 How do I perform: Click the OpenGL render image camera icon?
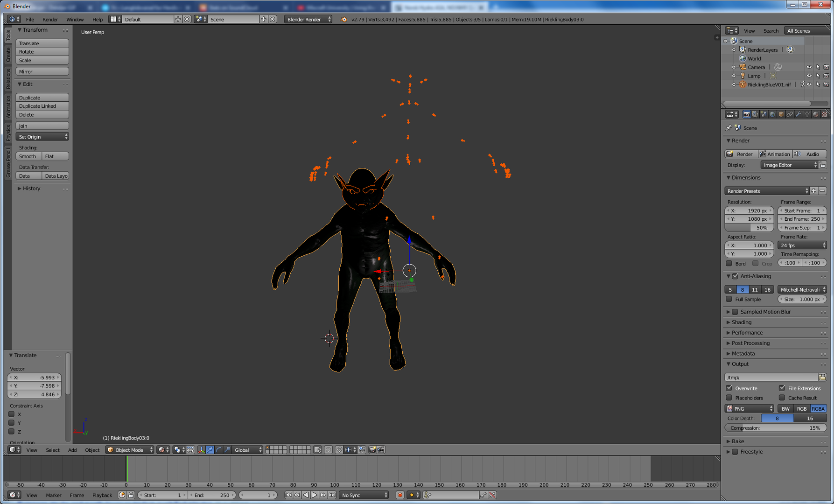click(372, 450)
